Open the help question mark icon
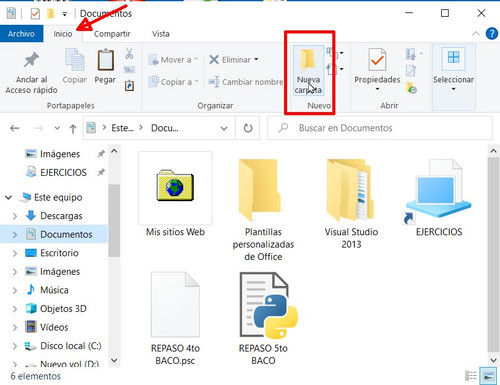Viewport: 500px width, 385px height. tap(492, 34)
